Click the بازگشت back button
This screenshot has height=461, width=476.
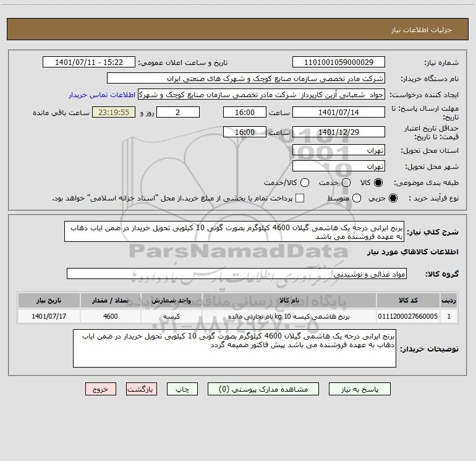[142, 389]
